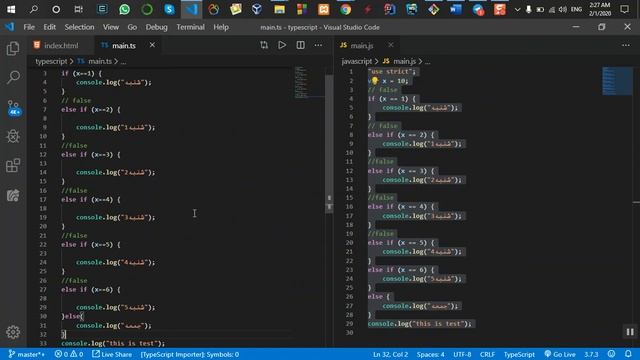
Task: Open the Edit menu
Action: [x=49, y=27]
